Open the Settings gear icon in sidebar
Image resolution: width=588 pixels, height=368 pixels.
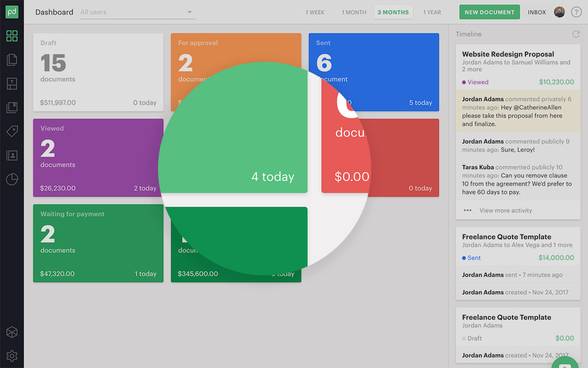12,355
